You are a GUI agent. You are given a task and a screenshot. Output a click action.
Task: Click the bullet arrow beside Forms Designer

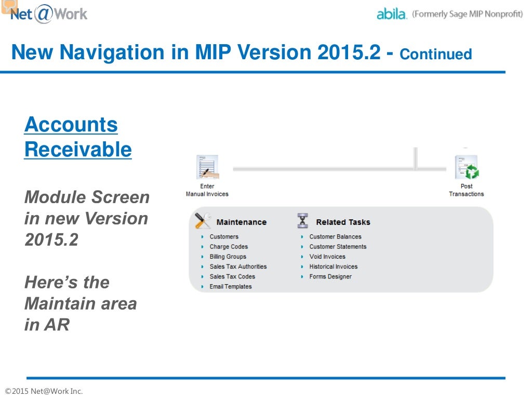coord(302,277)
